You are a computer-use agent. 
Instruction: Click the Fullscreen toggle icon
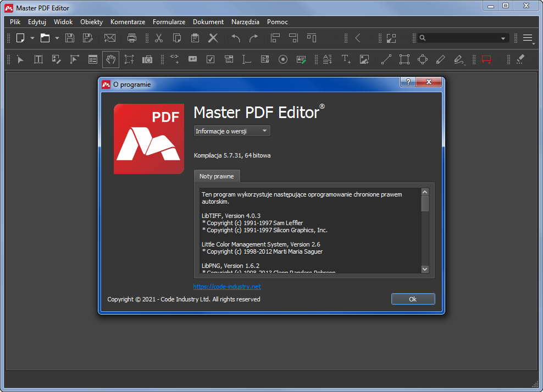point(391,38)
